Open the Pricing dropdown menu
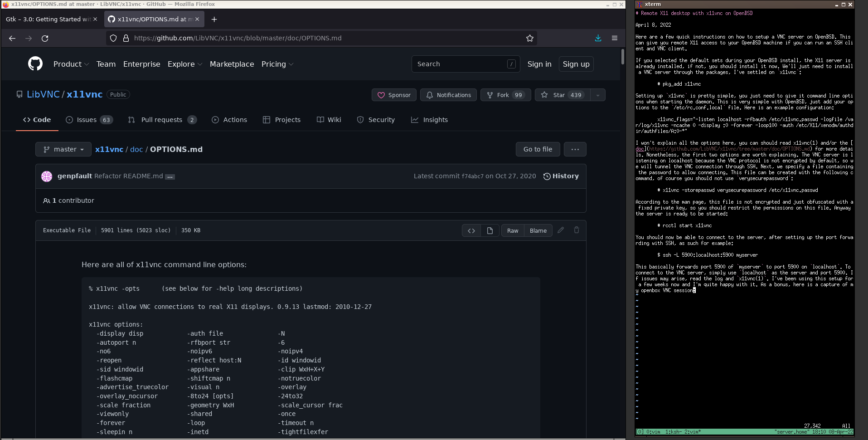Screen dimensions: 868x440 pos(277,64)
